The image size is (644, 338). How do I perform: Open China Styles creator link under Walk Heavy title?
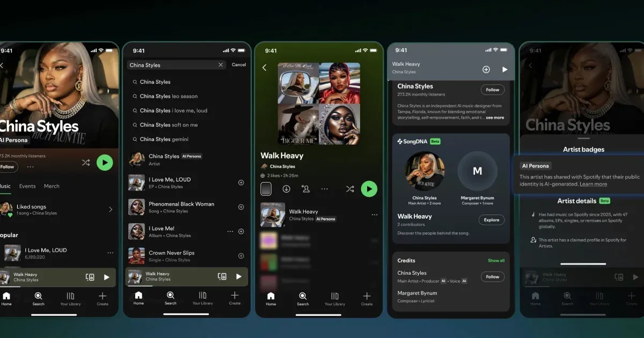coord(282,167)
